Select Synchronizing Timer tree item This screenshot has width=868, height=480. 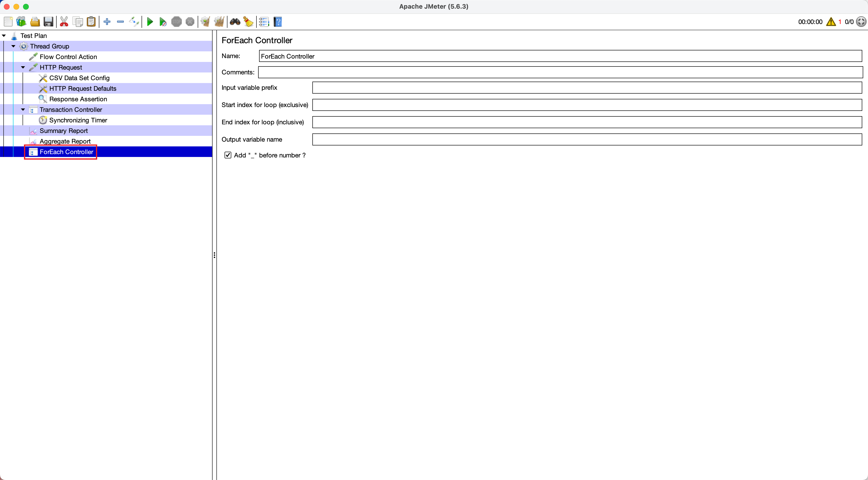pyautogui.click(x=78, y=120)
